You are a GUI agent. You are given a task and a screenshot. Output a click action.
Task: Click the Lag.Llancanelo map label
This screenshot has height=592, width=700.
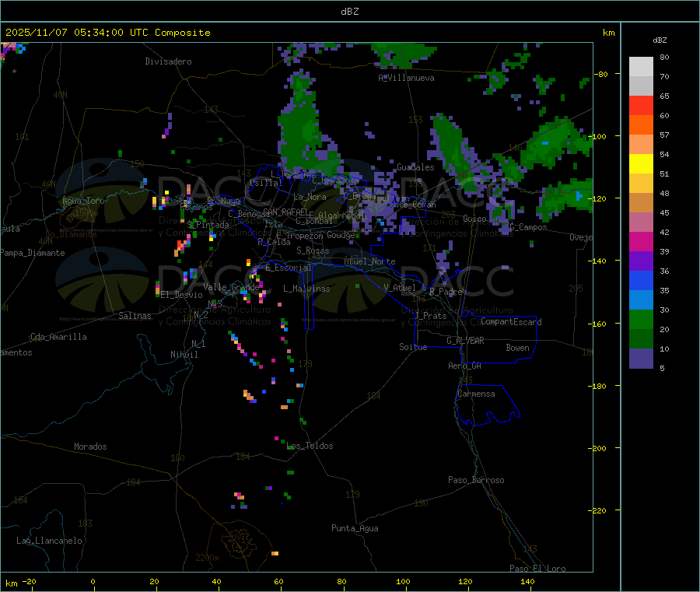pos(49,541)
